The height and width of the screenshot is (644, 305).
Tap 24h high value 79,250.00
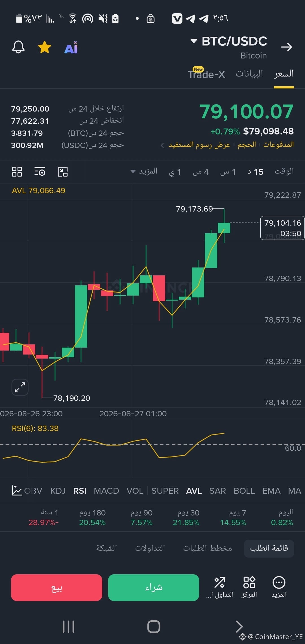tap(30, 109)
